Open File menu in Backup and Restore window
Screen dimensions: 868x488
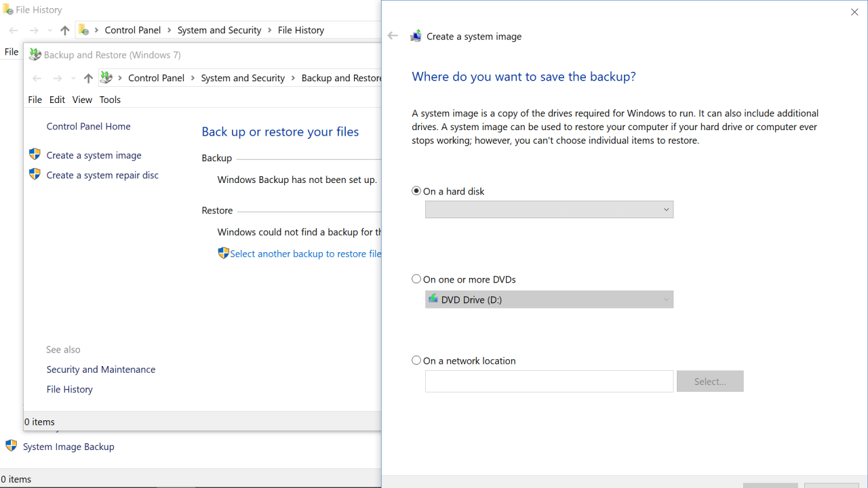(x=35, y=100)
